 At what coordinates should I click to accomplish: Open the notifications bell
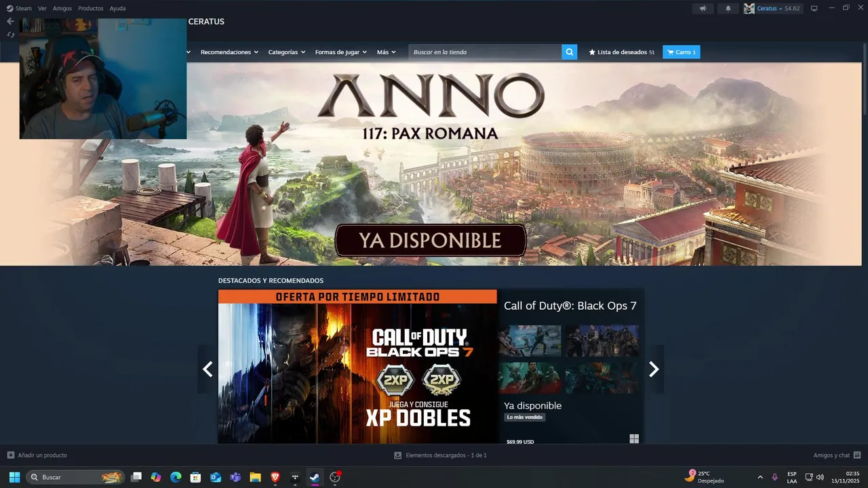pos(728,8)
